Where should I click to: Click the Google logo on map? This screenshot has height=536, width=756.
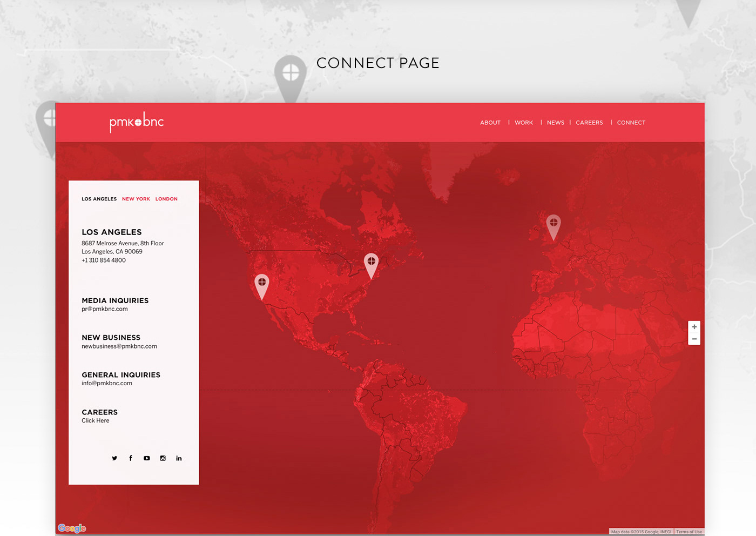(72, 528)
